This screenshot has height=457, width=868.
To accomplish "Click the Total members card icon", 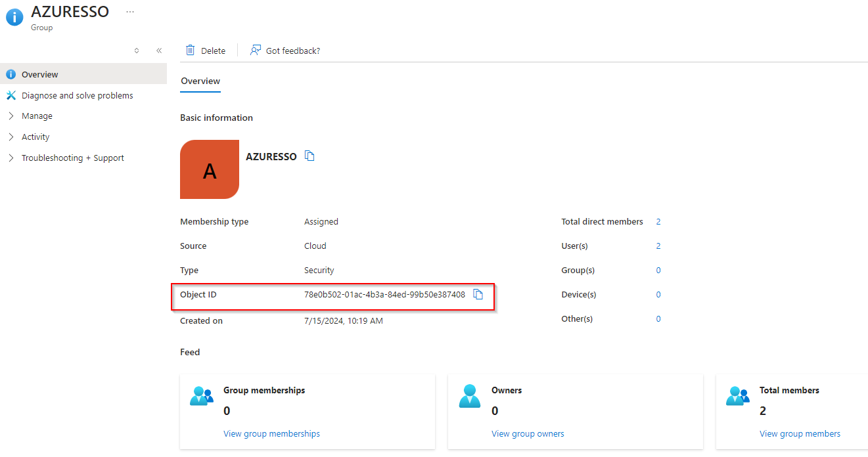I will pyautogui.click(x=738, y=396).
